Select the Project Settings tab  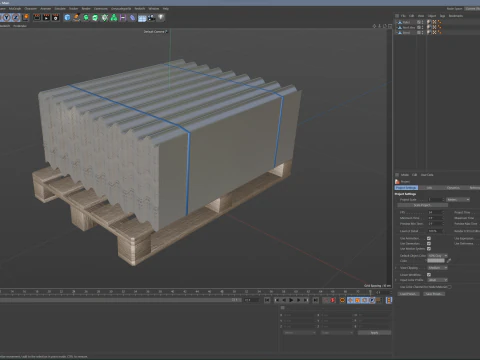[406, 188]
